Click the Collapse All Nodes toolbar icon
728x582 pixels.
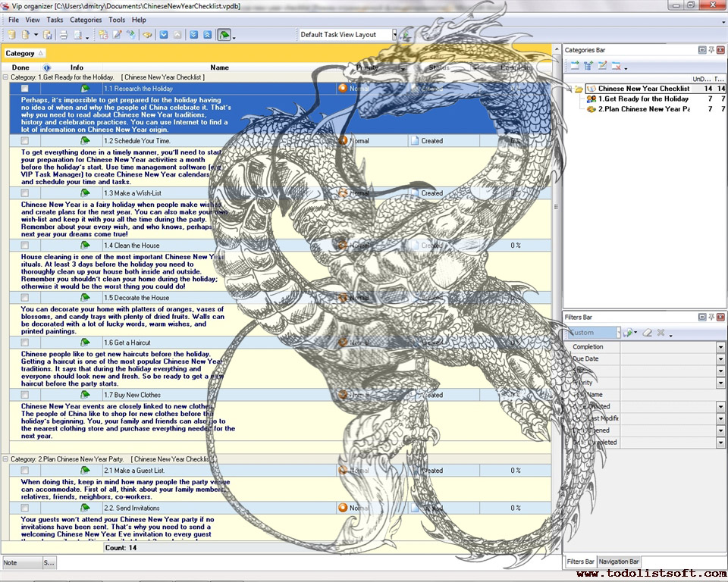(x=207, y=35)
